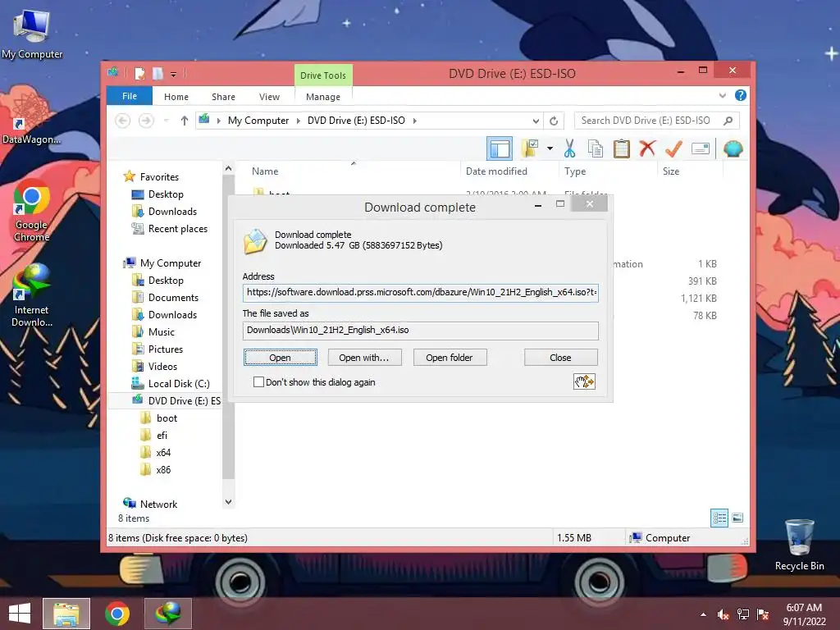The image size is (840, 630).
Task: Click the drag-and-drop hand icon in dialog
Action: (584, 381)
